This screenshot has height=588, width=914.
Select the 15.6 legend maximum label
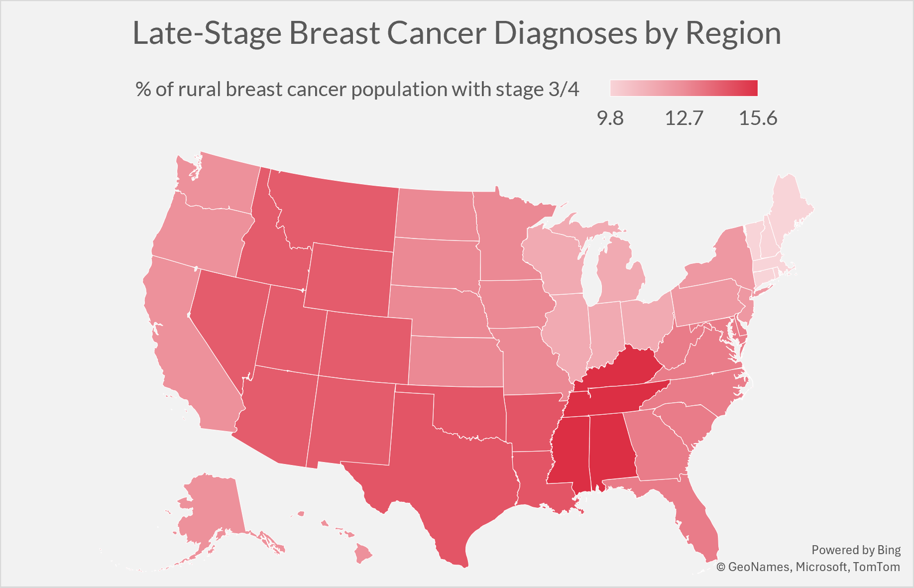coord(758,118)
